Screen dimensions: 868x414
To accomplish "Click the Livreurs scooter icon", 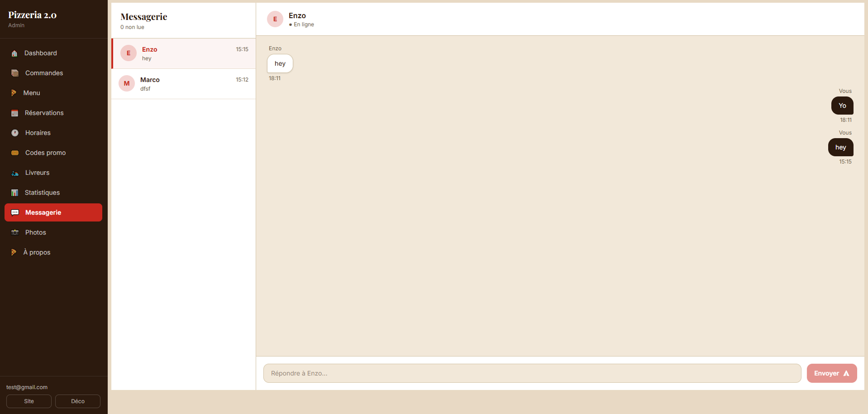I will pos(15,173).
